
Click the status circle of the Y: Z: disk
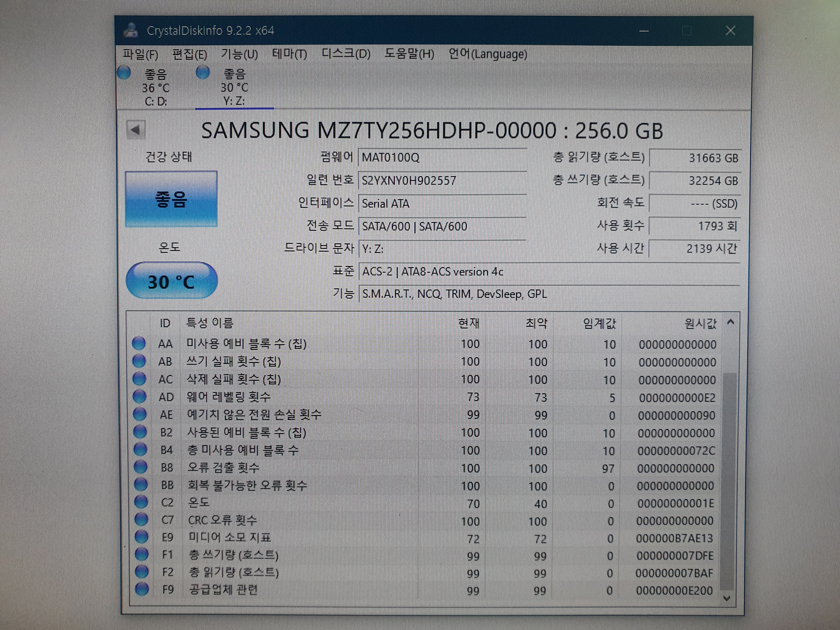pos(203,72)
